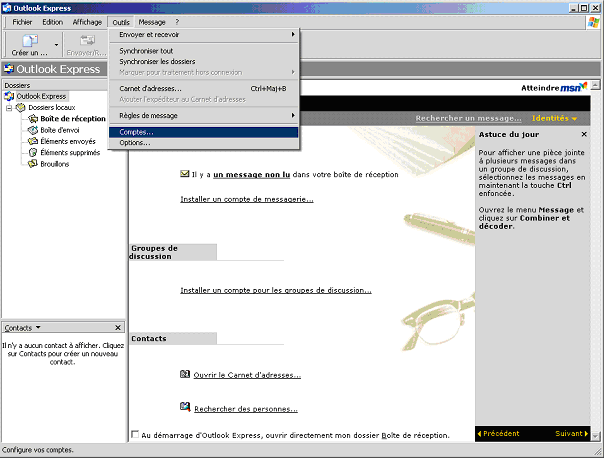Click Installer un compte de messagerie link
This screenshot has height=459, width=604.
pyautogui.click(x=247, y=199)
